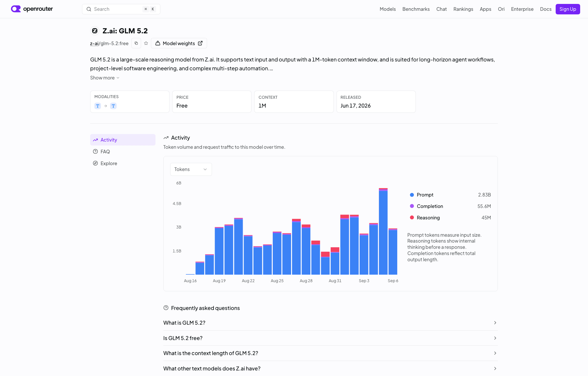The height and width of the screenshot is (376, 588).
Task: Click the '1M' context value
Action: [262, 106]
